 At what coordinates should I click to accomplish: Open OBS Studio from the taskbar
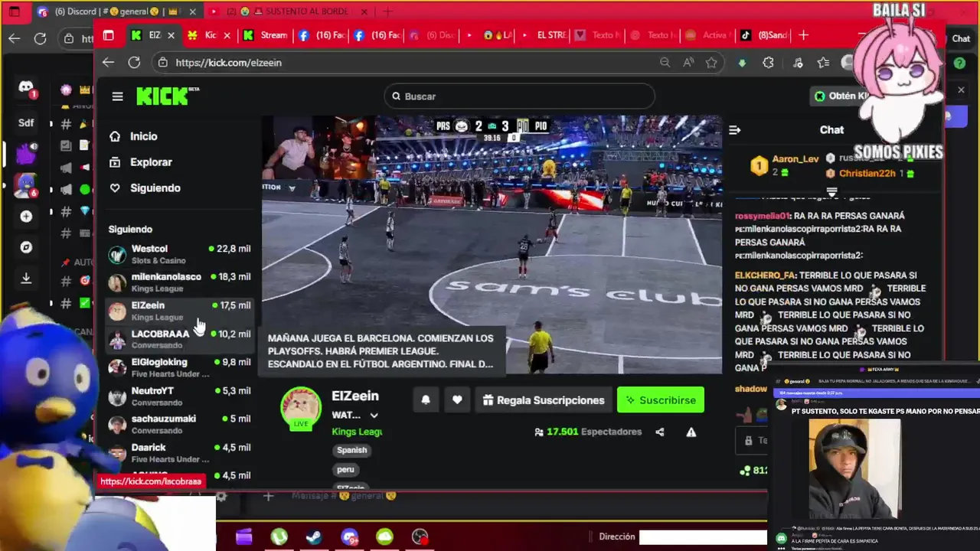(420, 537)
